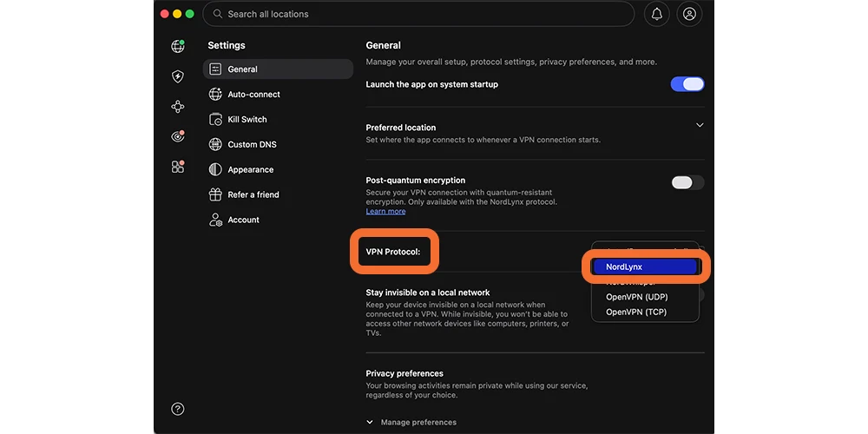The image size is (868, 434).
Task: Enable the Post-quantum encryption toggle
Action: [687, 182]
